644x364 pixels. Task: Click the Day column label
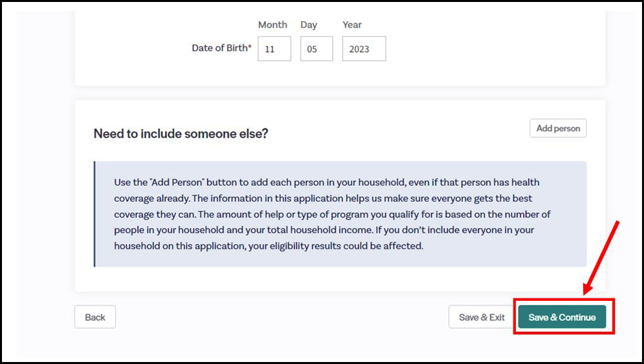309,25
